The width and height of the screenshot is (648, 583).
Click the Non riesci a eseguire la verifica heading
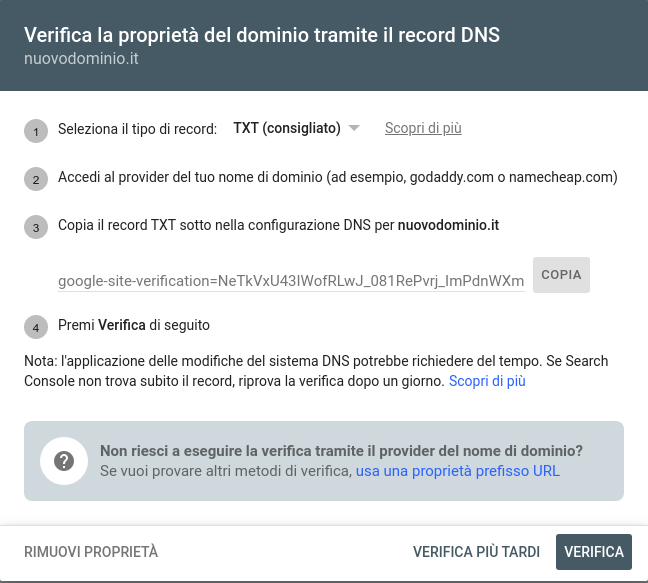click(341, 451)
